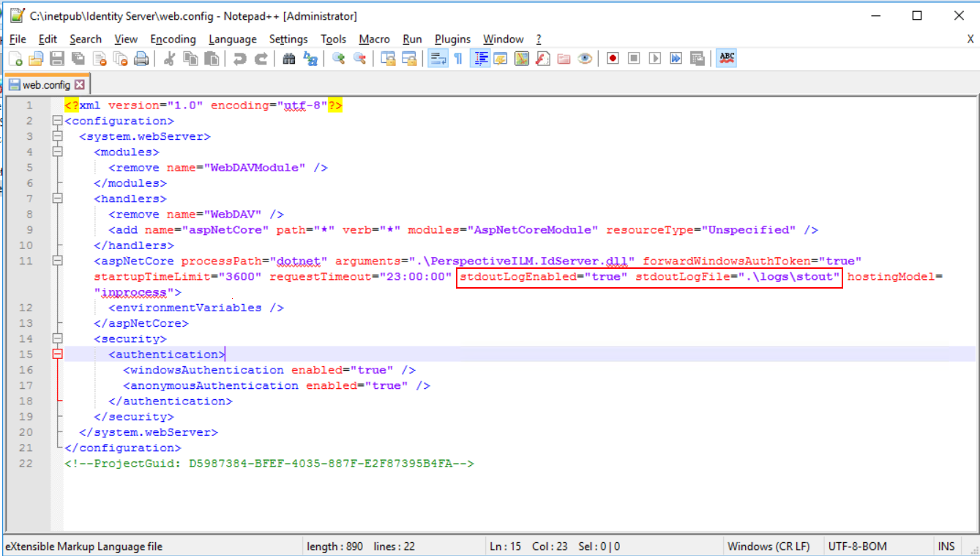Click eXtensible Markup Language file status text
The height and width of the screenshot is (556, 980).
(84, 546)
